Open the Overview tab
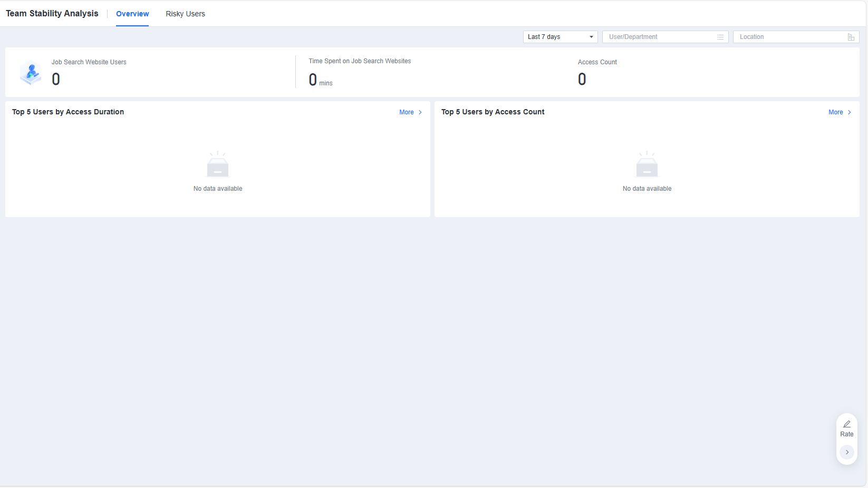 click(x=132, y=14)
